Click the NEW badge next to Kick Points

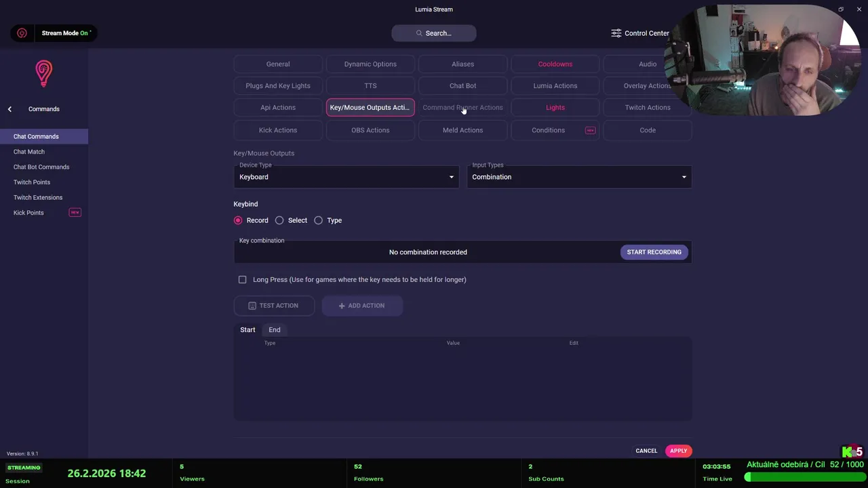pos(75,213)
